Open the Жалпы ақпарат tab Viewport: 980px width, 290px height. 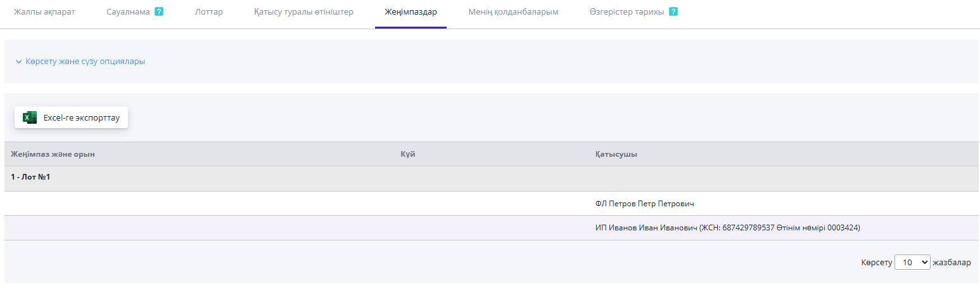[44, 11]
